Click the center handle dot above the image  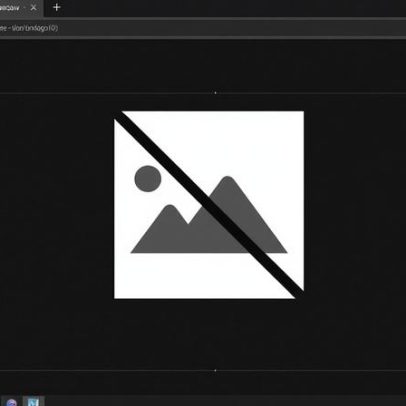click(215, 93)
